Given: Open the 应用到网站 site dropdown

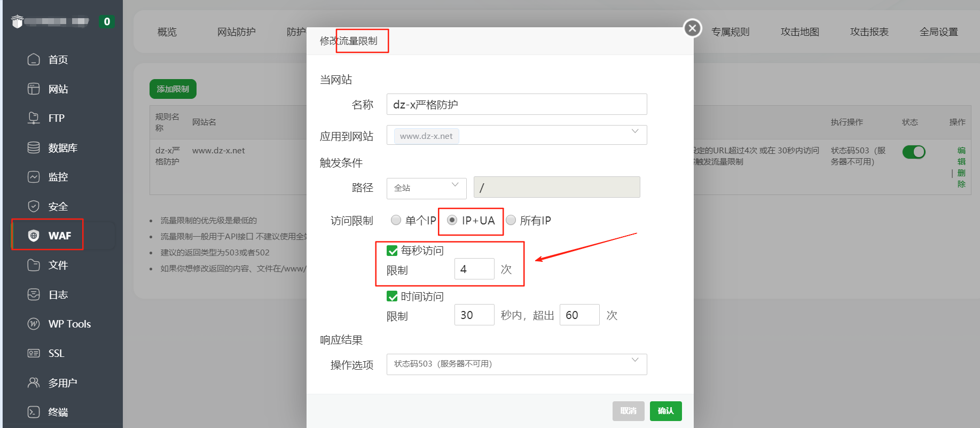Looking at the screenshot, I should click(516, 135).
